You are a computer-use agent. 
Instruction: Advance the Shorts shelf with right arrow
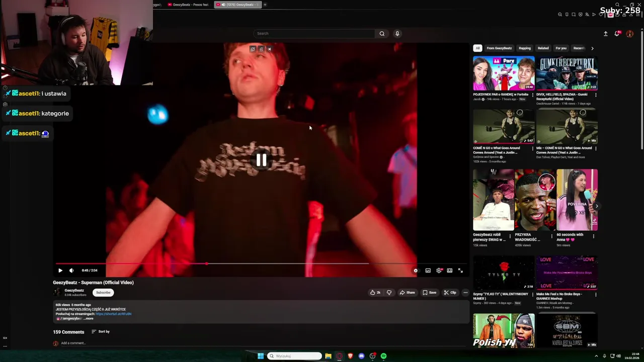[596, 206]
